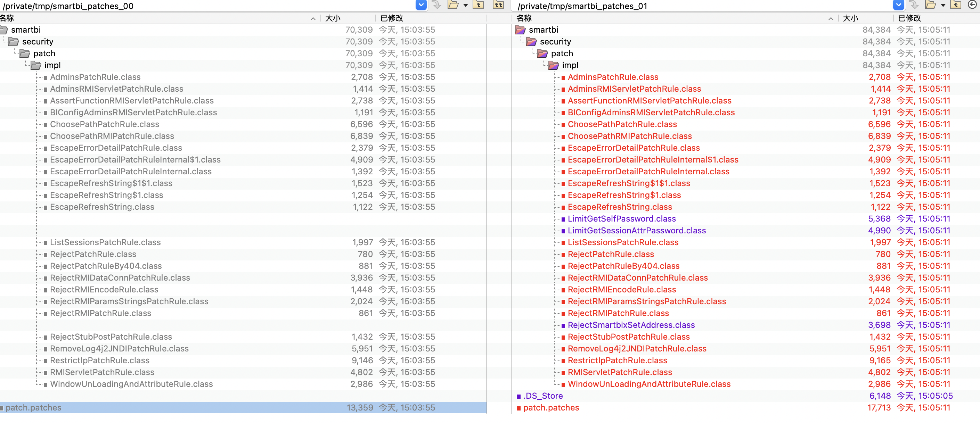Collapse smartbi folder in right pane
Image resolution: width=980 pixels, height=423 pixels.
(x=520, y=30)
